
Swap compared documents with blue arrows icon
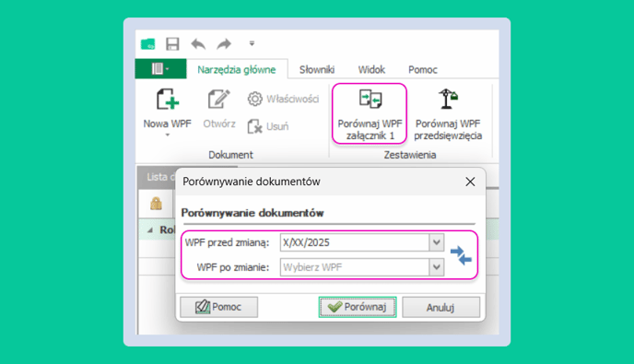pyautogui.click(x=461, y=255)
